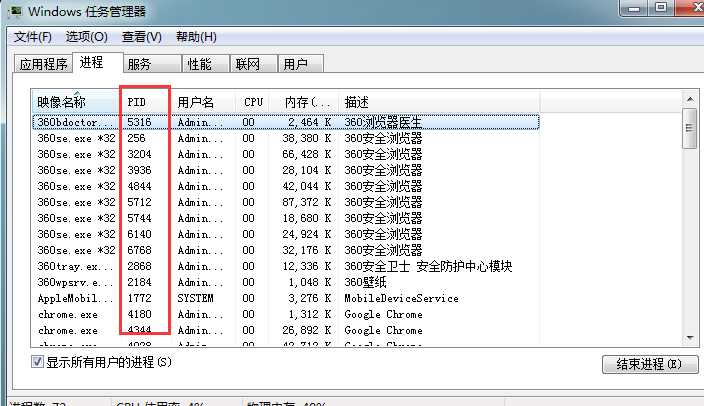Sort processes by PID column header

pos(145,102)
